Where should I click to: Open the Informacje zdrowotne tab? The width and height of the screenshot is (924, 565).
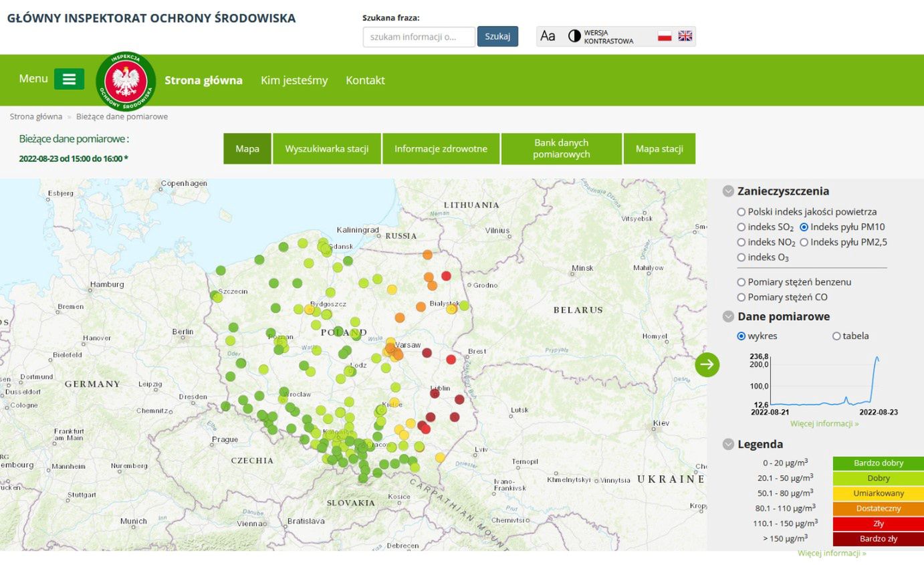click(x=441, y=148)
